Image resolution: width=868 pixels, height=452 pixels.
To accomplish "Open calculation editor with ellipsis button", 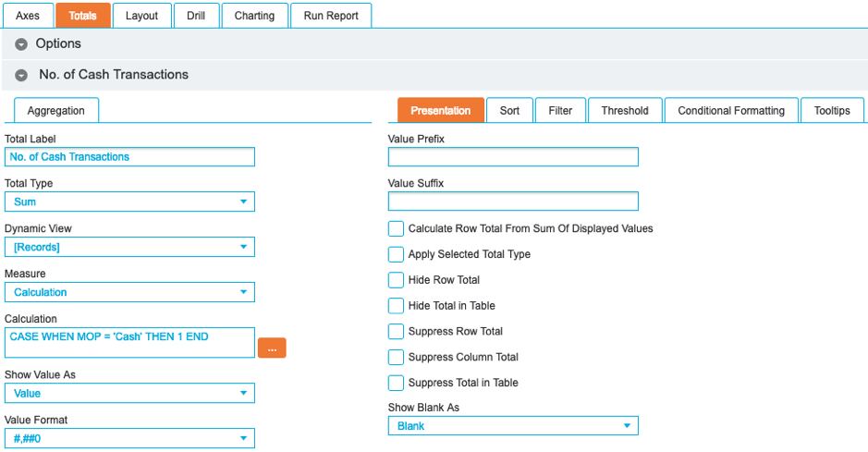I will point(272,348).
